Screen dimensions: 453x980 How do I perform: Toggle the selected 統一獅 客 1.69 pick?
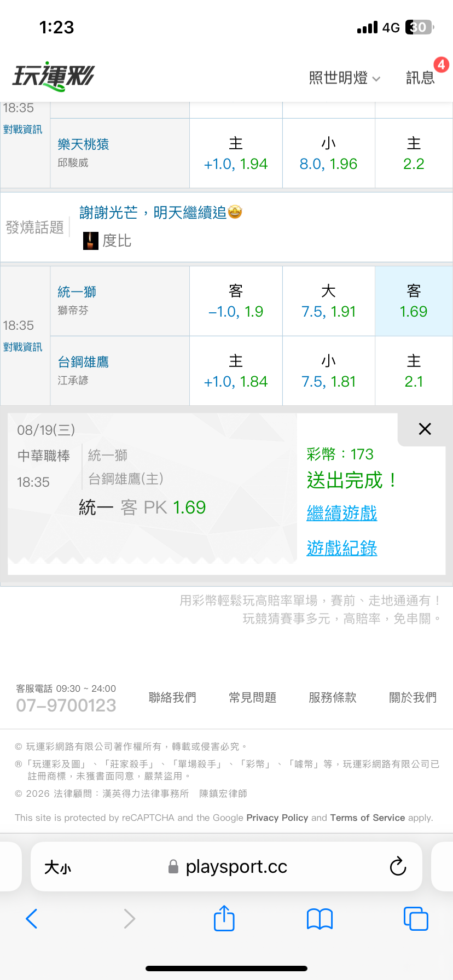pyautogui.click(x=414, y=301)
